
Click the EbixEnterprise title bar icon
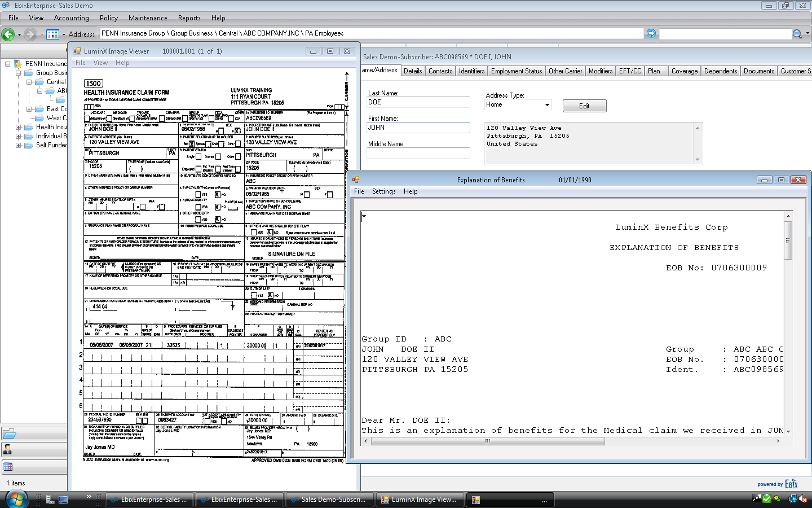[x=6, y=5]
